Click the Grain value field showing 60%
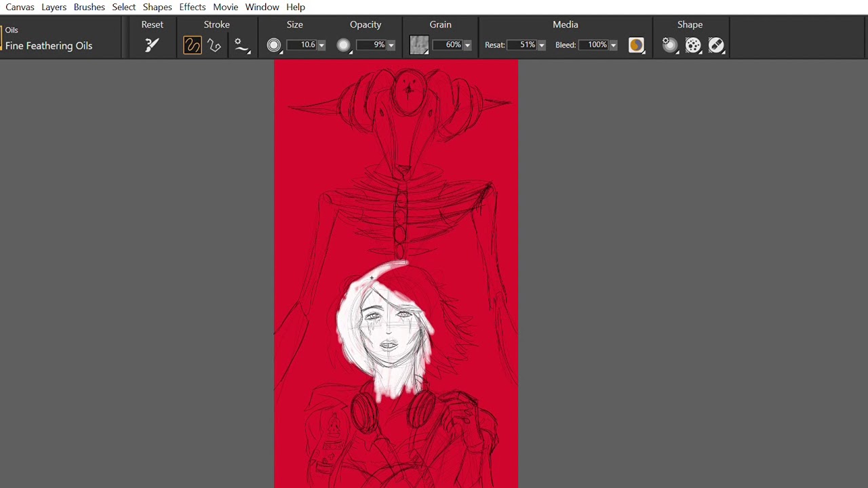 click(x=448, y=45)
